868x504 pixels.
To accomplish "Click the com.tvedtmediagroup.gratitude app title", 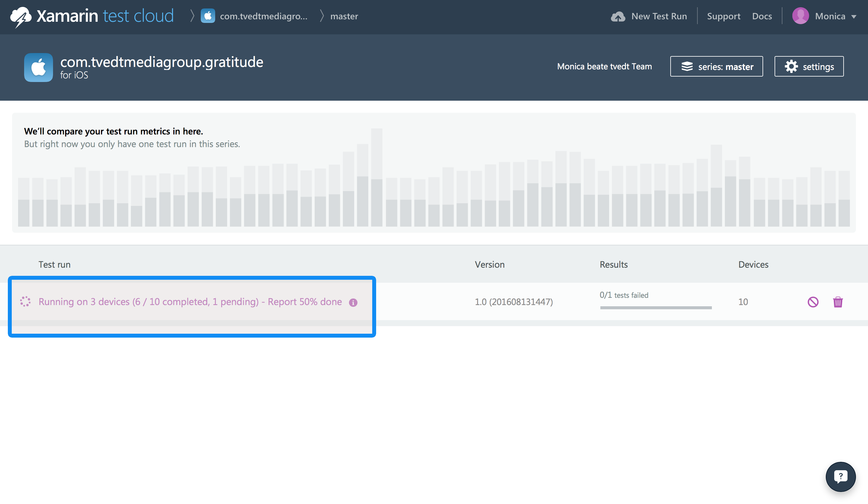I will click(162, 62).
